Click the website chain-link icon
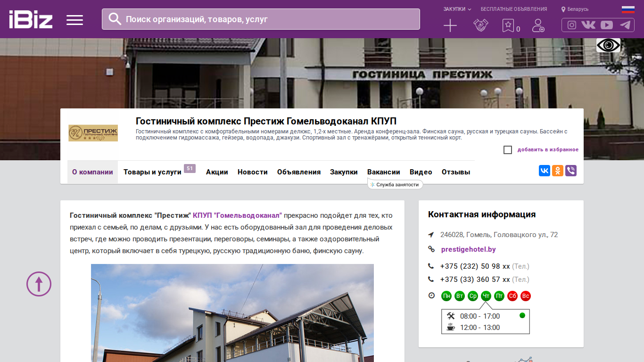Viewport: 644px width, 362px height. 431,249
